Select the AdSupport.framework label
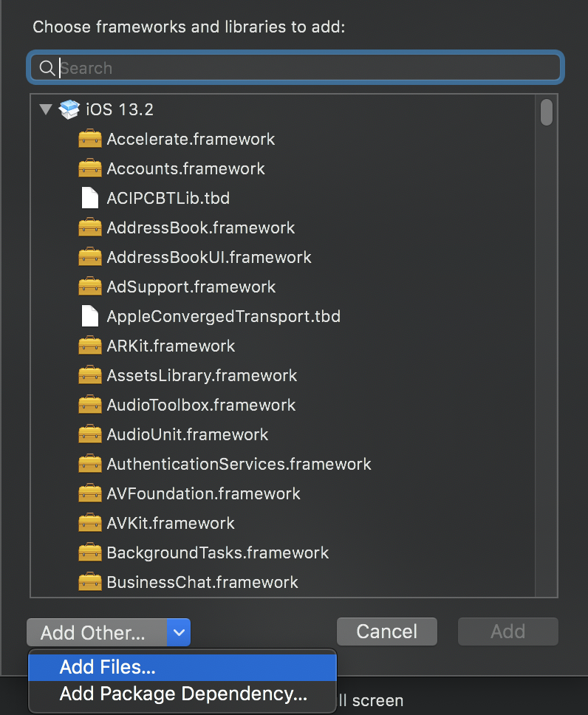The height and width of the screenshot is (715, 588). [191, 287]
